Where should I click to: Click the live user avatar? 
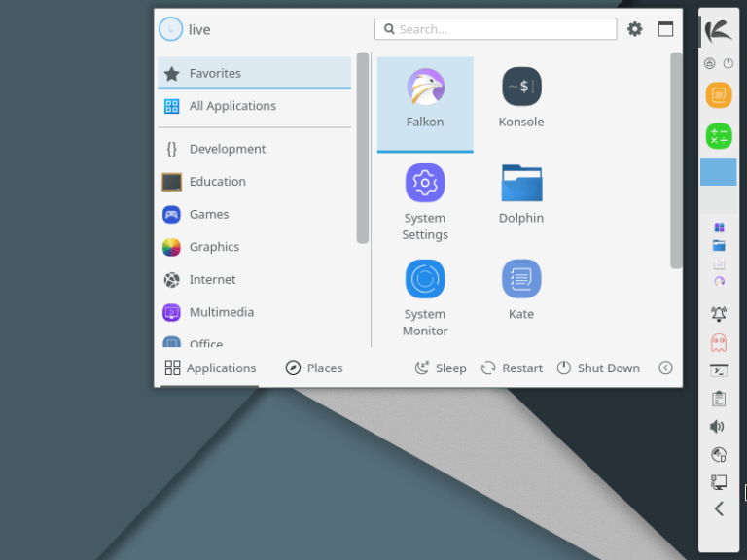click(x=170, y=29)
